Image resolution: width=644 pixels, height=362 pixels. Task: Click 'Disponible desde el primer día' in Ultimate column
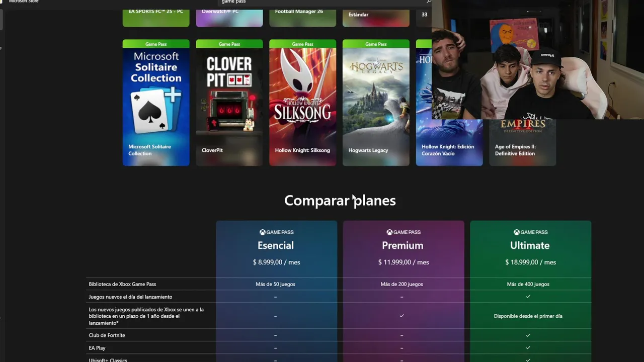528,316
